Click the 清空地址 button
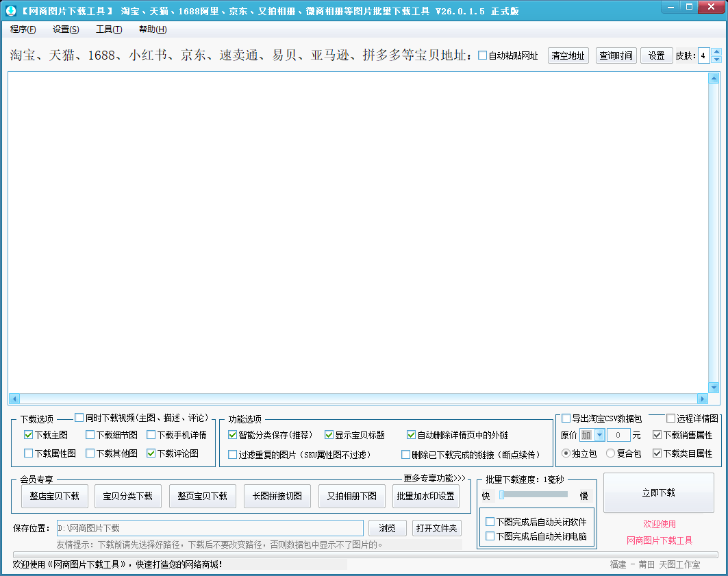Viewport: 728px width, 576px height. [x=568, y=55]
